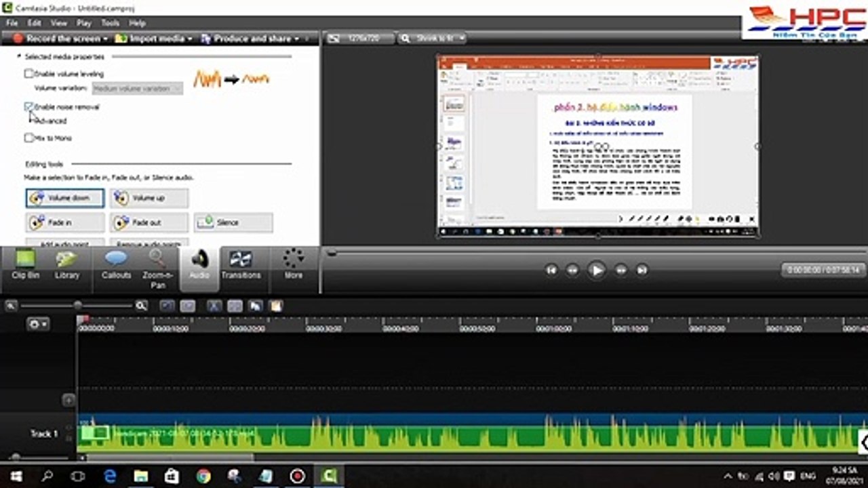Image resolution: width=868 pixels, height=488 pixels.
Task: Expand the More tools tab
Action: point(294,266)
